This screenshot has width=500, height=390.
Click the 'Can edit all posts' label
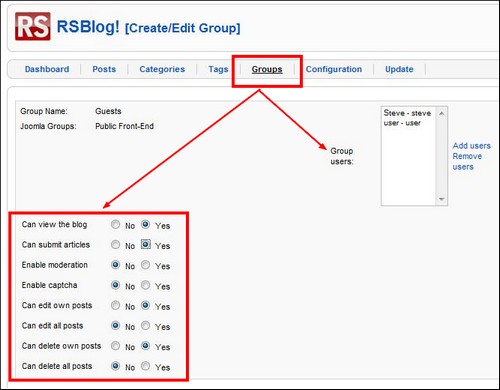pos(52,326)
